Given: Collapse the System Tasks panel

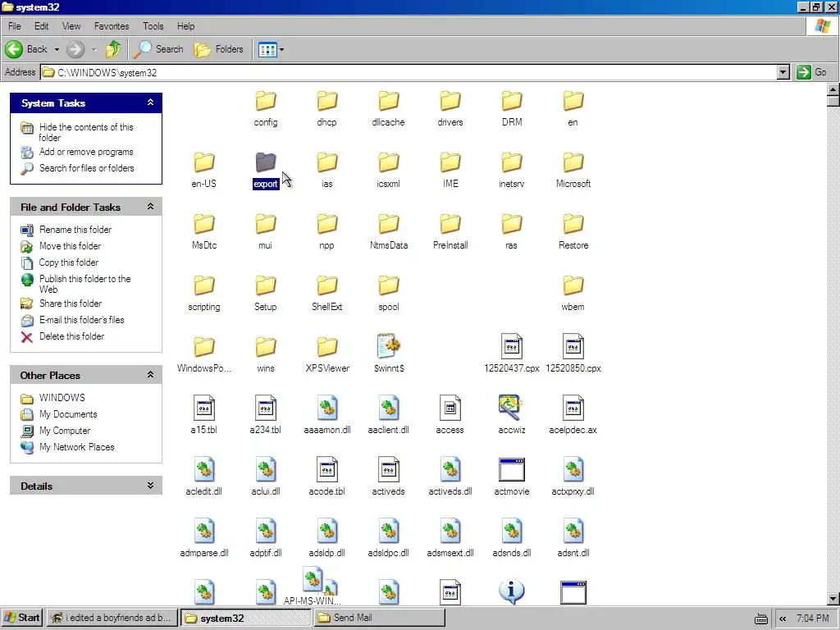Looking at the screenshot, I should click(151, 103).
